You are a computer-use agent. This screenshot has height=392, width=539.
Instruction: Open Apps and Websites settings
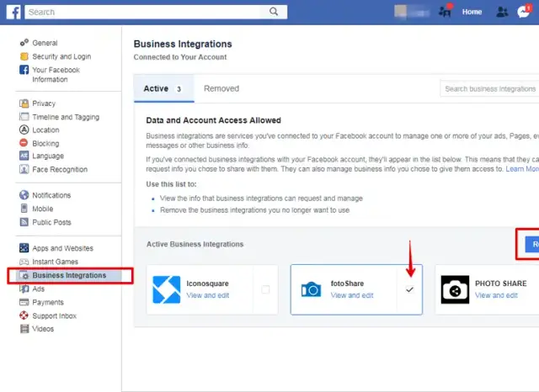pos(62,248)
